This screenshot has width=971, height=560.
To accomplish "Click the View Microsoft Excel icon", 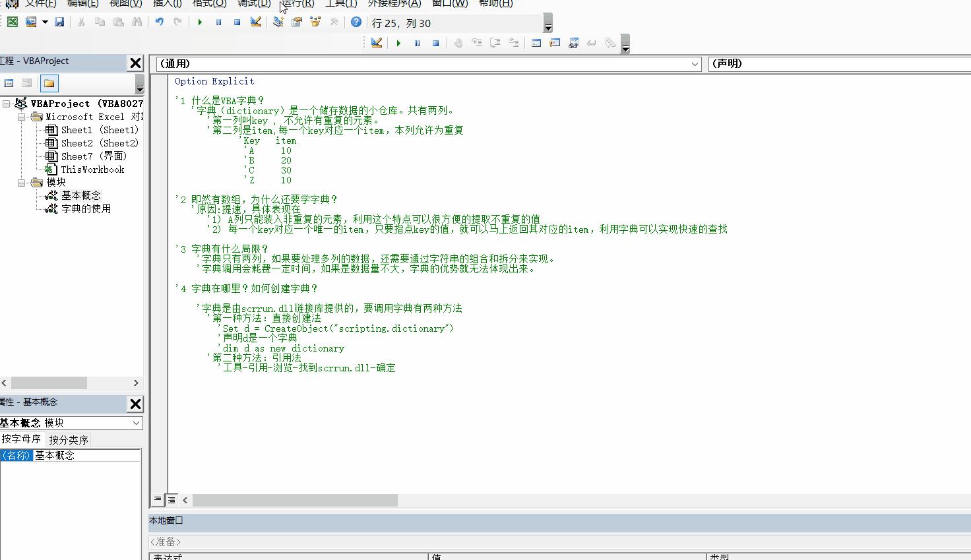I will pyautogui.click(x=12, y=22).
